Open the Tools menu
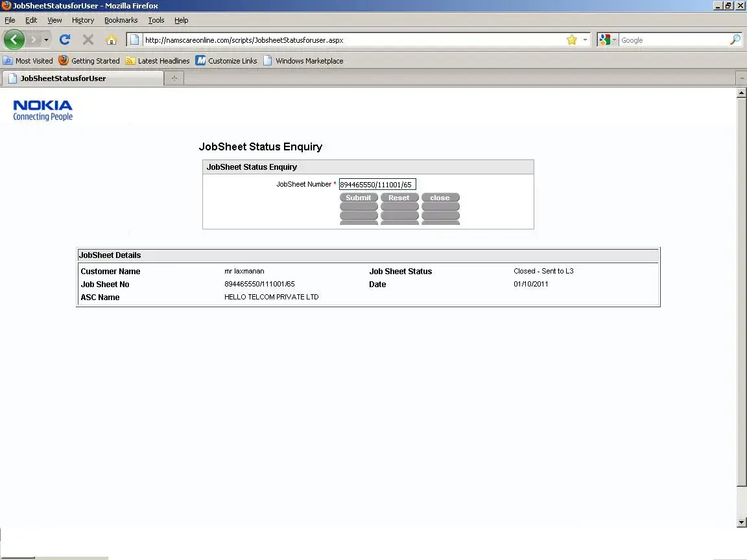 point(156,20)
